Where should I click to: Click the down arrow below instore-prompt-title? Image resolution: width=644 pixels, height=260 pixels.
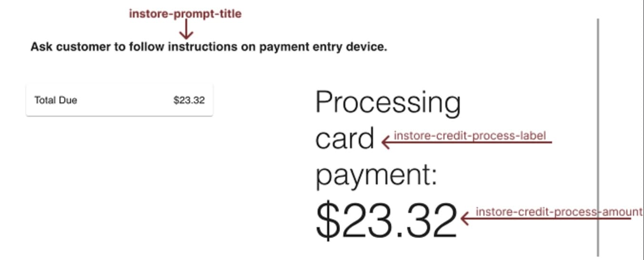[186, 31]
